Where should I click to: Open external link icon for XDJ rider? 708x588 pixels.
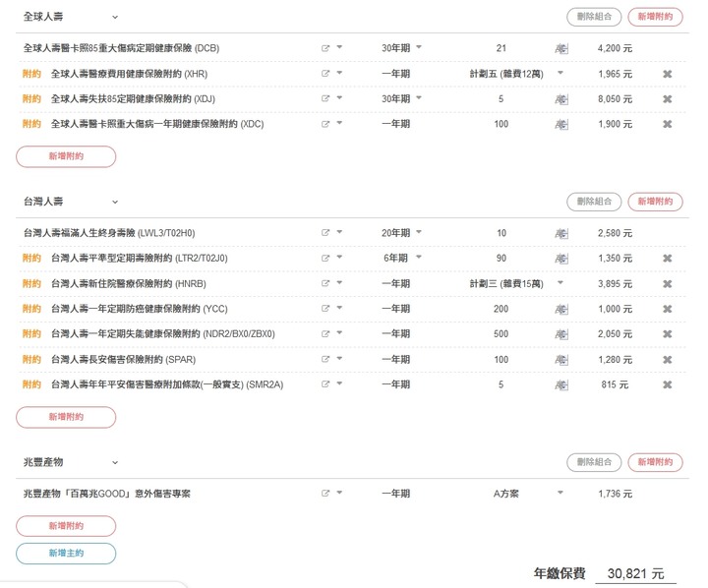(325, 99)
